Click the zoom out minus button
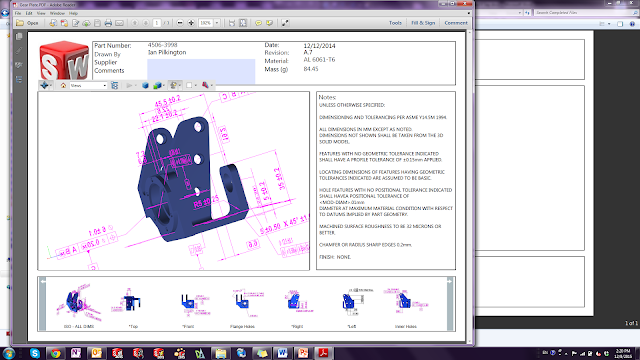Image resolution: width=640 pixels, height=360 pixels. 180,23
